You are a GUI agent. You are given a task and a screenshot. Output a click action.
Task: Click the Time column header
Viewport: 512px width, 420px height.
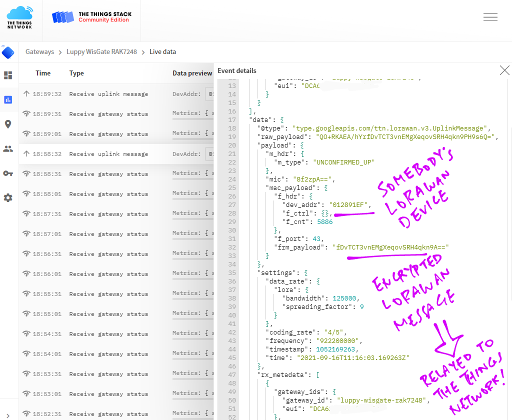tap(43, 73)
